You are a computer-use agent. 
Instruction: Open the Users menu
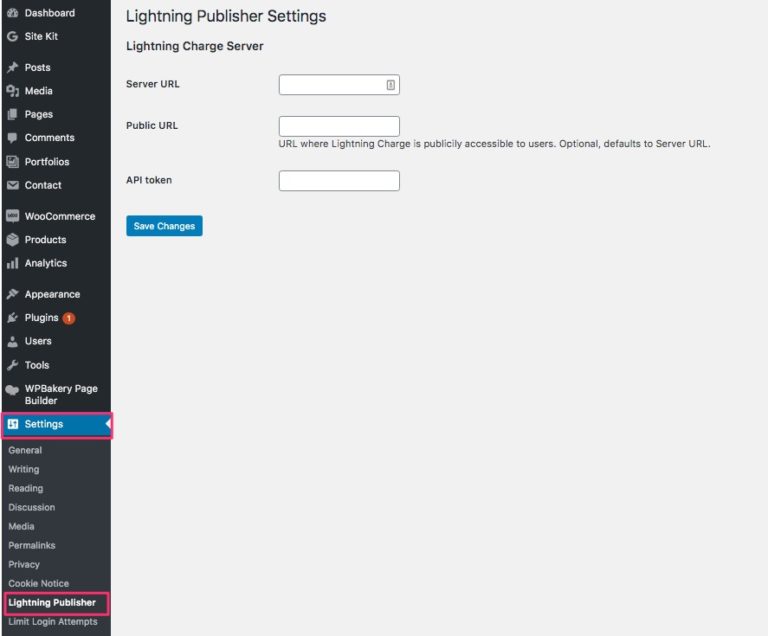(38, 342)
